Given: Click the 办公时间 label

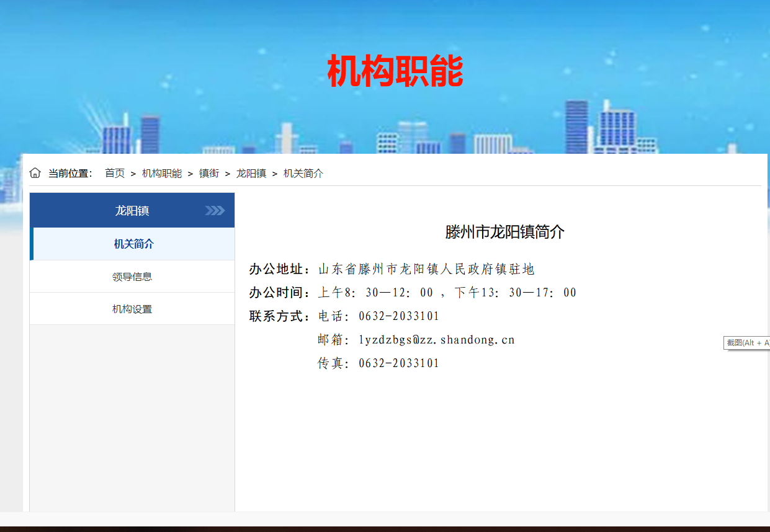Looking at the screenshot, I should click(x=280, y=293).
